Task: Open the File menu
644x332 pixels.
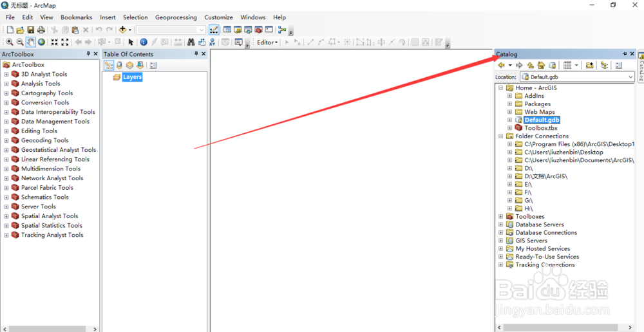Action: tap(10, 17)
